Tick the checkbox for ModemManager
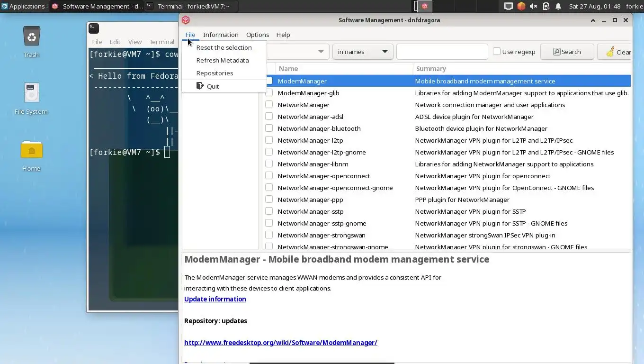This screenshot has height=364, width=644. tap(269, 81)
